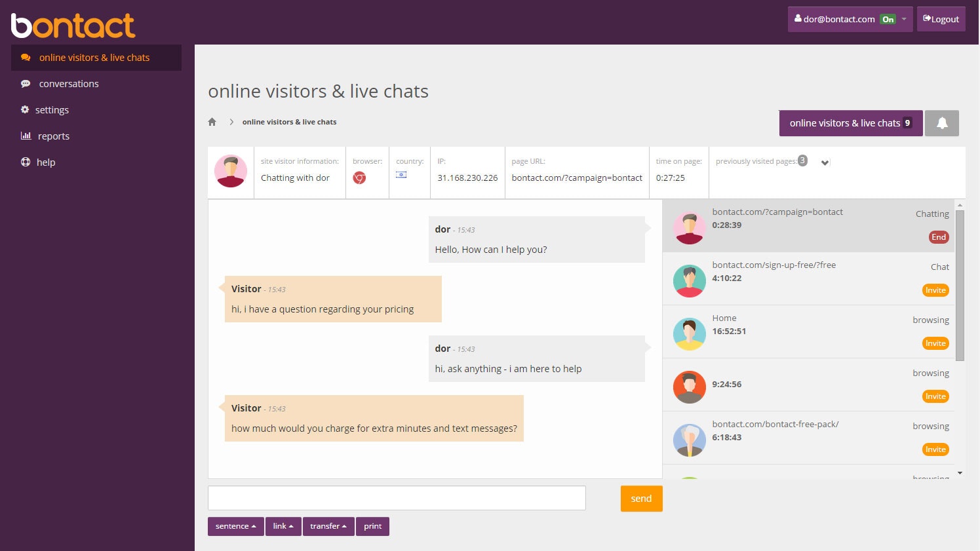Click the IP address 31.168.230.226

coord(467,178)
